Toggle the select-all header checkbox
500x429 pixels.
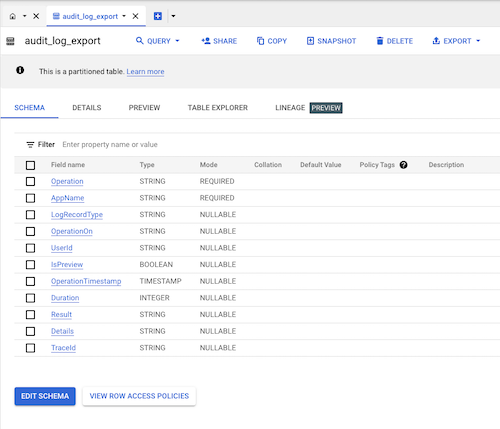30,165
